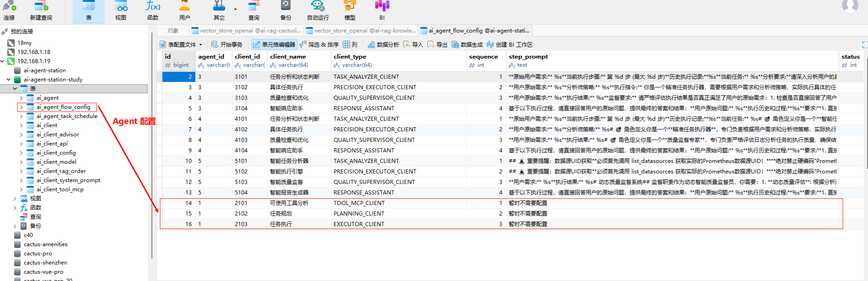Collapse the ai-agent-station-study database node
868x281 pixels.
(8, 80)
